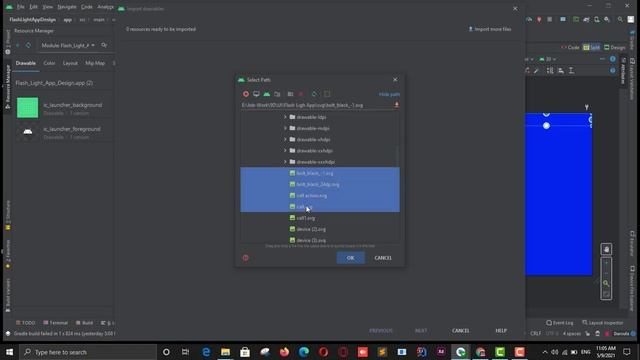Screen dimensions: 640x360
Task: Click the search magnifier in main top toolbar
Action: coord(620,19)
